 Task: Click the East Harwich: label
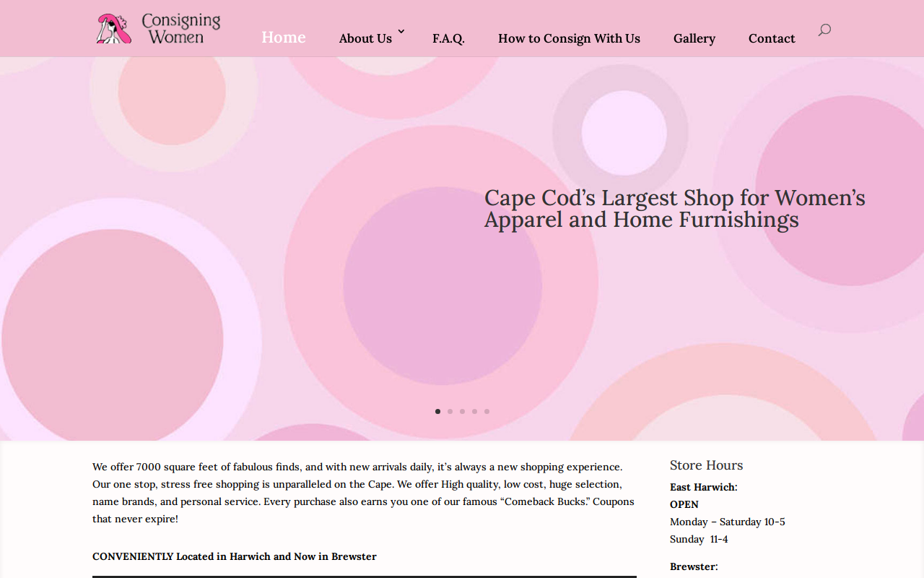pos(704,487)
